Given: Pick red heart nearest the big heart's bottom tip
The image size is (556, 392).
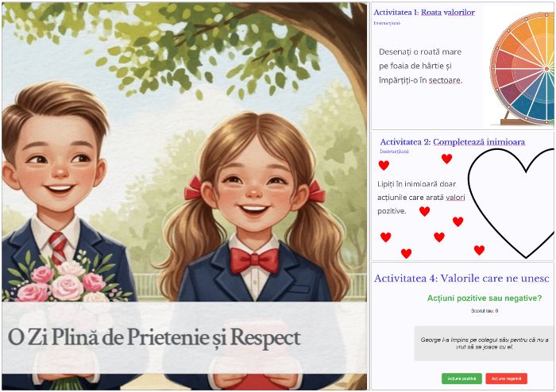Looking at the screenshot, I should 479,250.
